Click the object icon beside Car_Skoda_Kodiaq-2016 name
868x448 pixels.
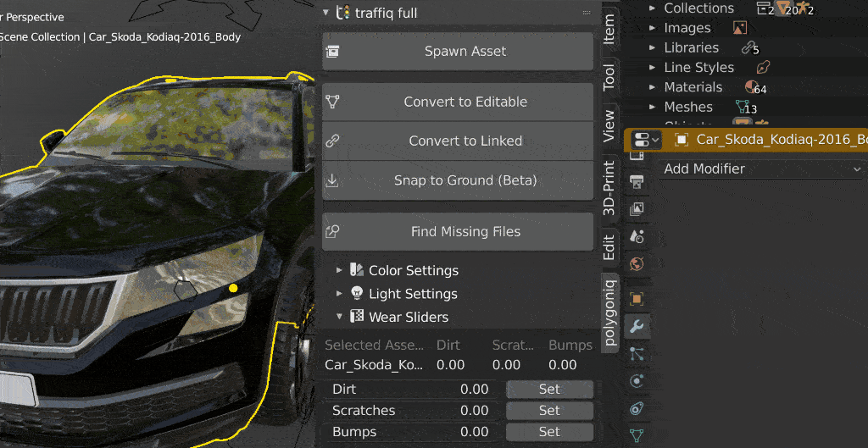(682, 140)
